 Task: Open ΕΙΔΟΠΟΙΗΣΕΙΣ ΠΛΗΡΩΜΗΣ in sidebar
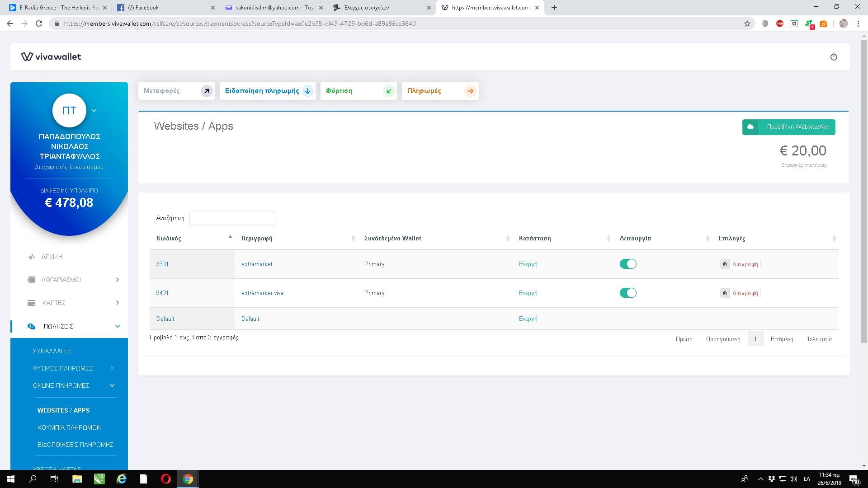coord(75,445)
